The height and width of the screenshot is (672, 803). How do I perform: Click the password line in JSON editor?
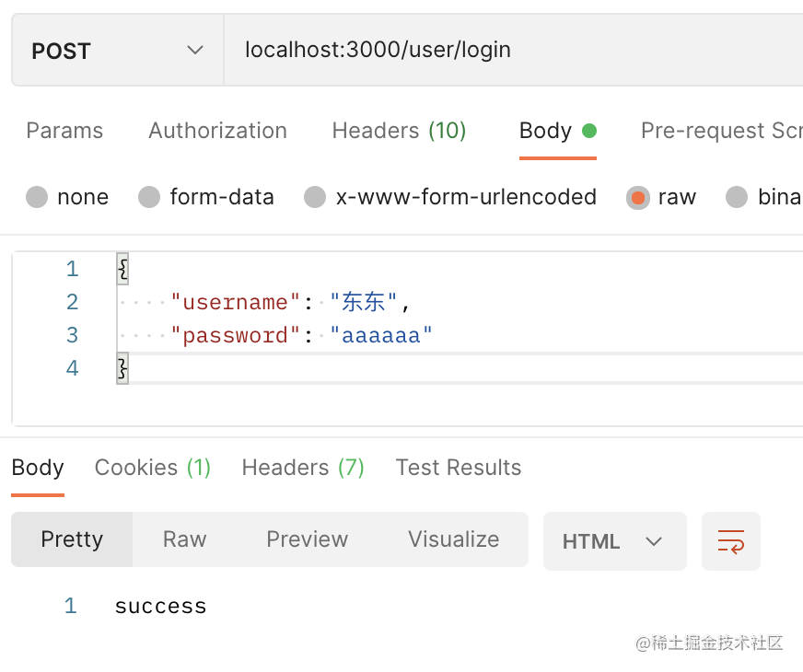tap(302, 336)
